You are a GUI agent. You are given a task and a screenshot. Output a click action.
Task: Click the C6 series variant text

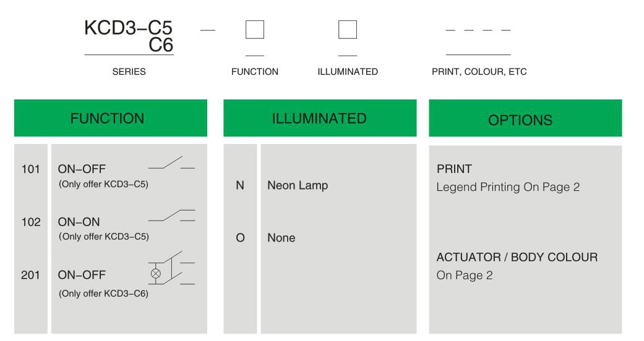point(161,45)
